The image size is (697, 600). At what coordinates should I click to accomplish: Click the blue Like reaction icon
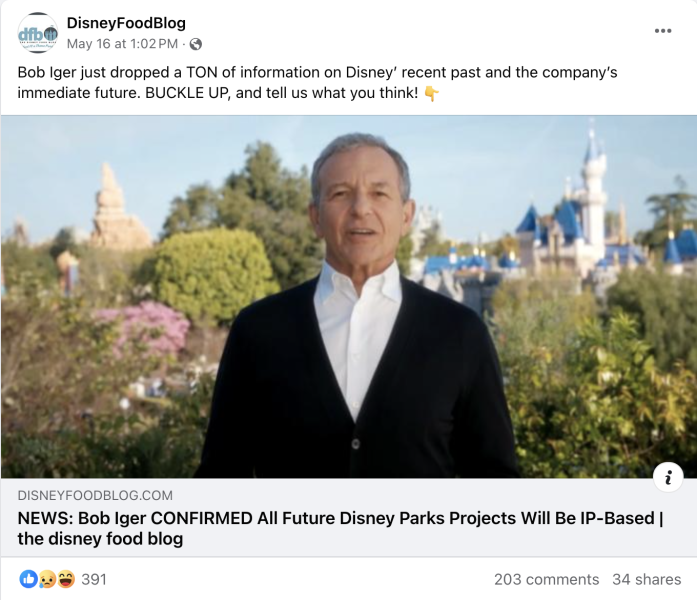click(28, 579)
